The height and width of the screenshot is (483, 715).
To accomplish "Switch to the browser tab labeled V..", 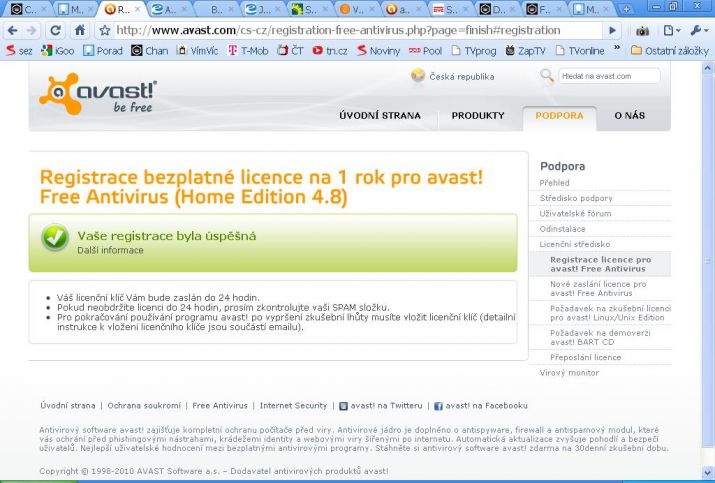I will [x=356, y=9].
